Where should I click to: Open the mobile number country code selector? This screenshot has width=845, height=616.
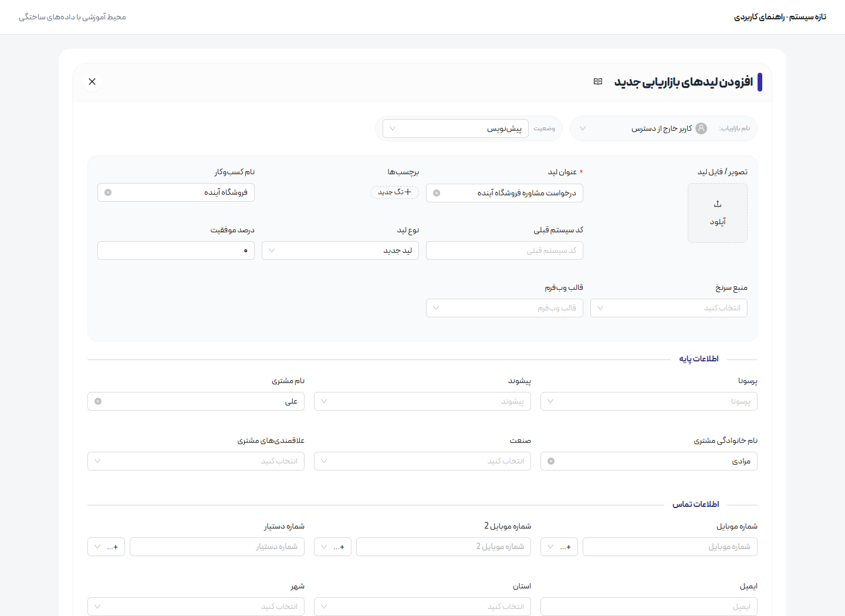[x=559, y=547]
